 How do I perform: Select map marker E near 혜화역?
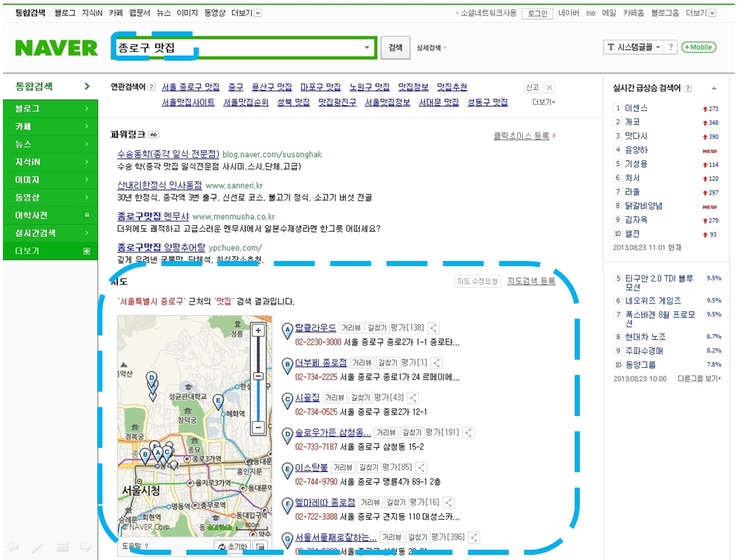[219, 400]
